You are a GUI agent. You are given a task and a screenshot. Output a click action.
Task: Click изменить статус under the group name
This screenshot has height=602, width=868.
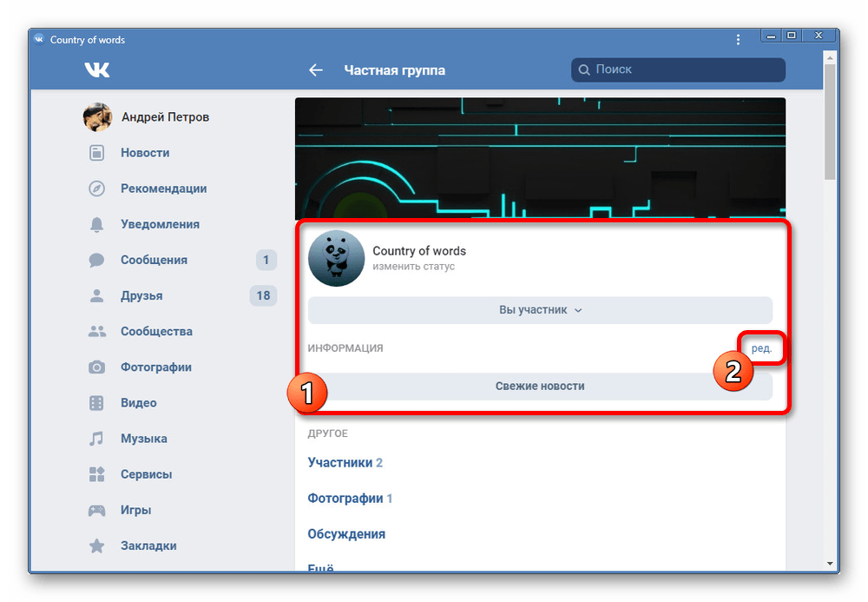(414, 266)
